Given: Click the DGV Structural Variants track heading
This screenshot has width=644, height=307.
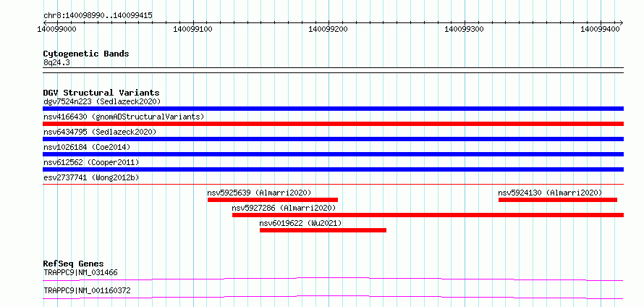Looking at the screenshot, I should pos(101,93).
